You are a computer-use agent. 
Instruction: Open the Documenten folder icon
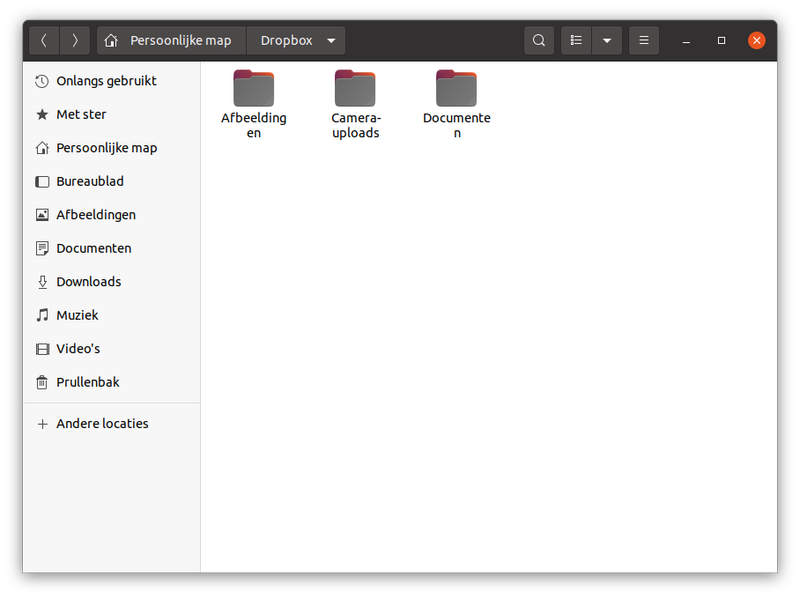456,89
